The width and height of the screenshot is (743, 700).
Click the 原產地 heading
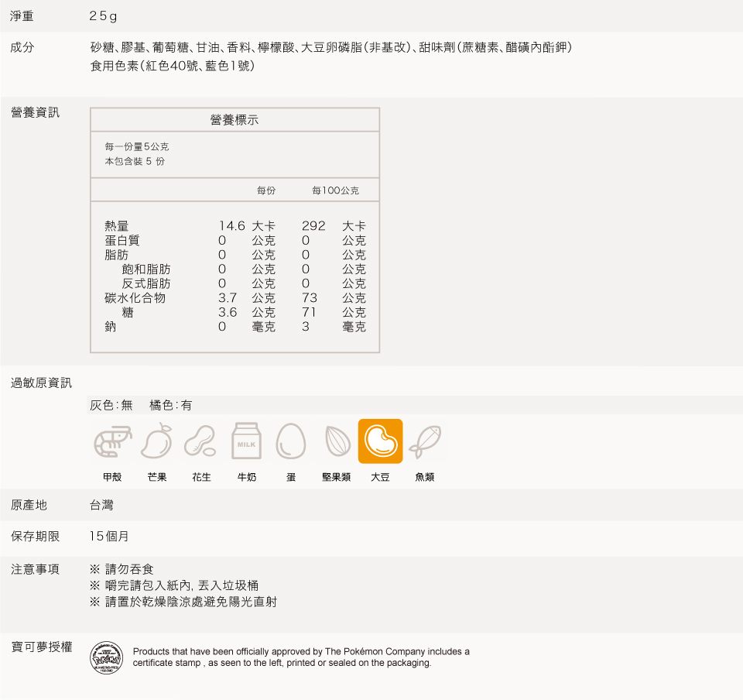[x=29, y=505]
